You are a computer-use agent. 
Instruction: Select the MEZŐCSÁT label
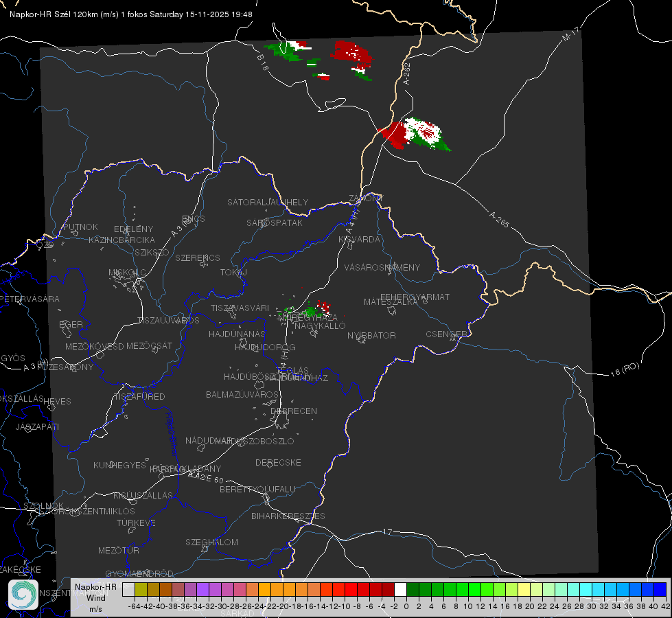tap(149, 345)
